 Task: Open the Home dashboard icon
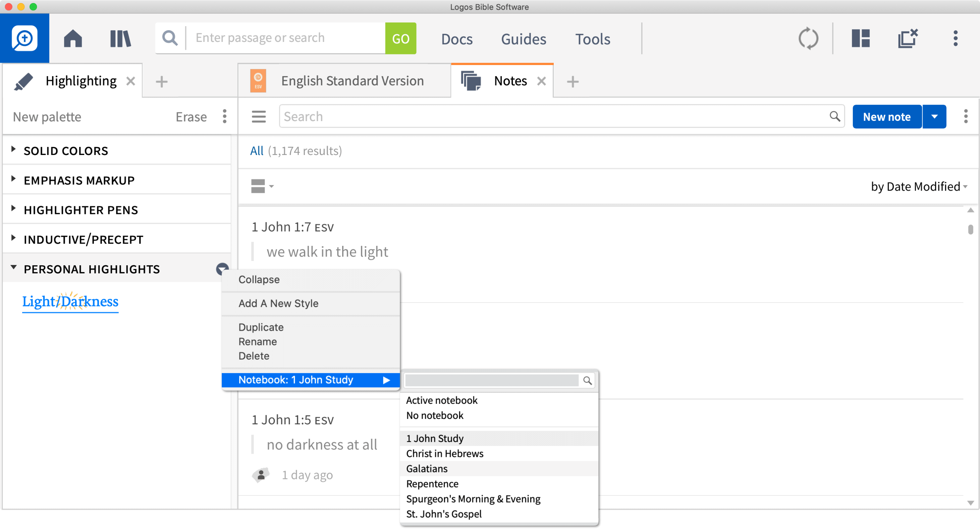[73, 39]
